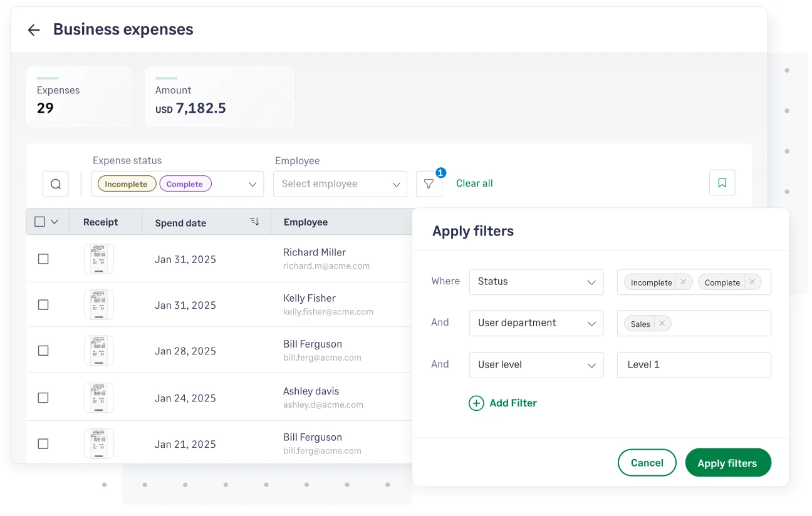Click the Cancel button
The width and height of the screenshot is (812, 516).
[647, 462]
